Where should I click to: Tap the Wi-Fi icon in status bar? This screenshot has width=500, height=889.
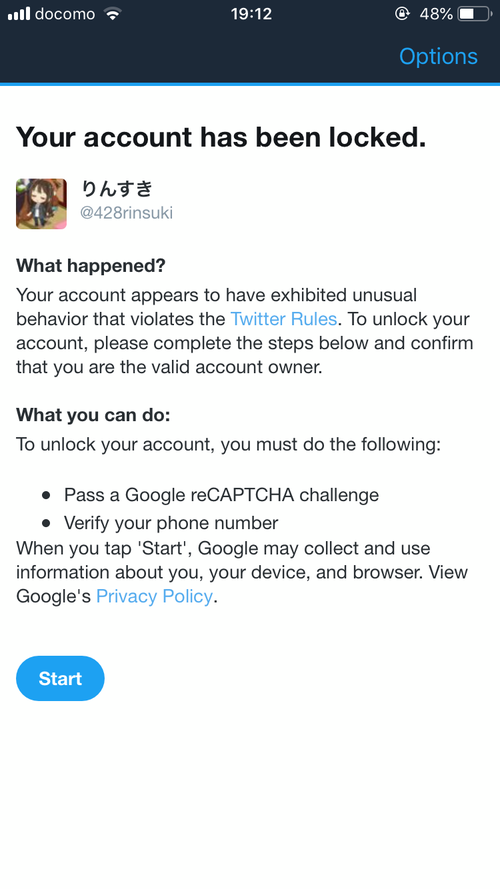click(x=113, y=14)
